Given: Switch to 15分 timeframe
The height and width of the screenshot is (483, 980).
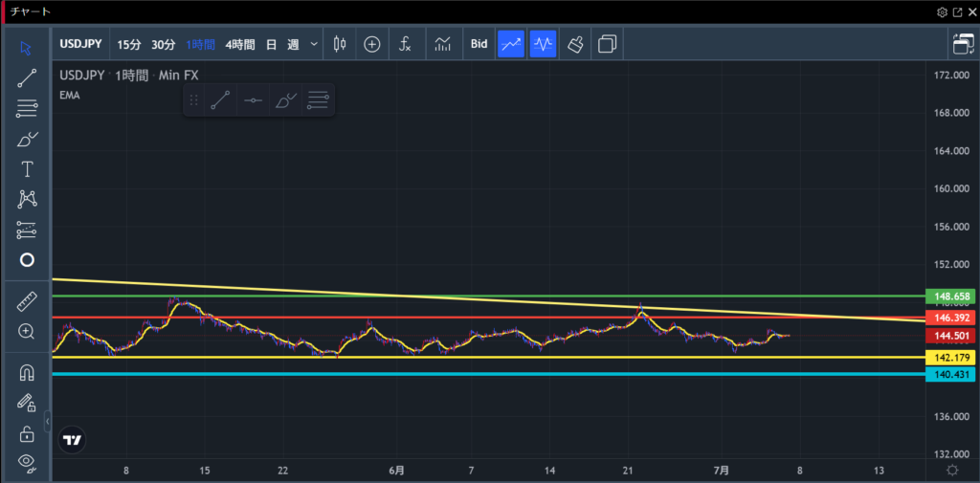Looking at the screenshot, I should pos(129,44).
